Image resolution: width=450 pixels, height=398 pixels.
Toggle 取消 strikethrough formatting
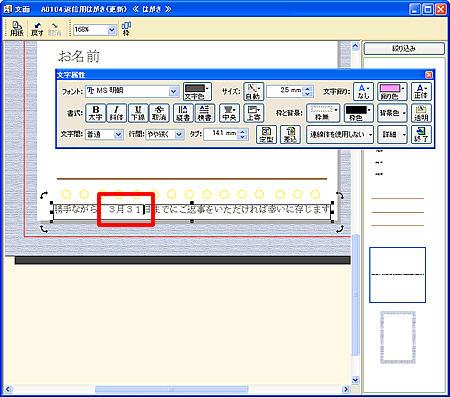159,113
